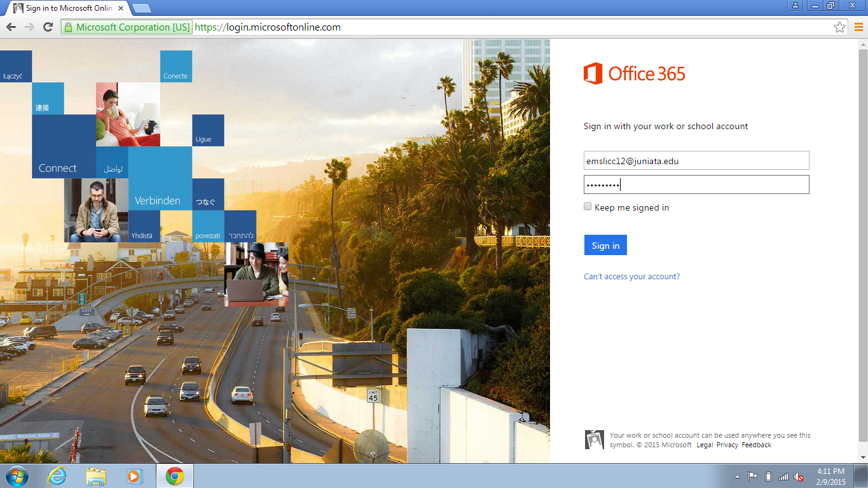Screen dimensions: 868x488
Task: Go back using the browser back arrow
Action: point(11,27)
